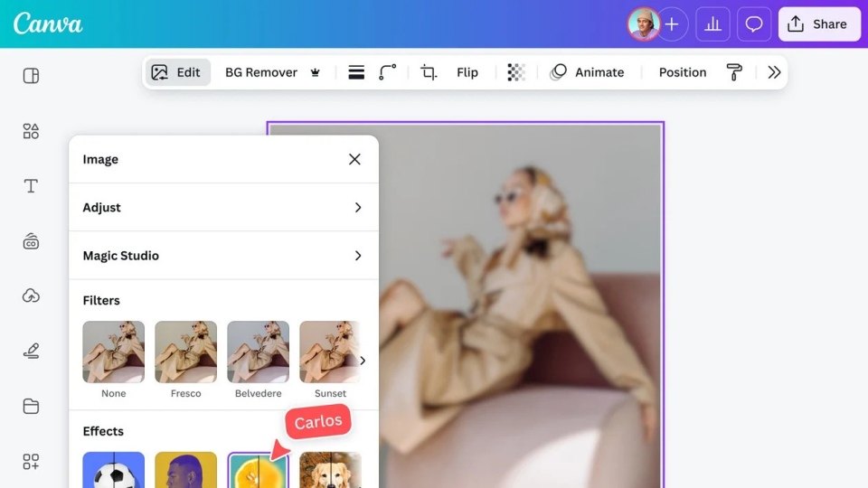Click the Edit button in toolbar

[x=177, y=72]
